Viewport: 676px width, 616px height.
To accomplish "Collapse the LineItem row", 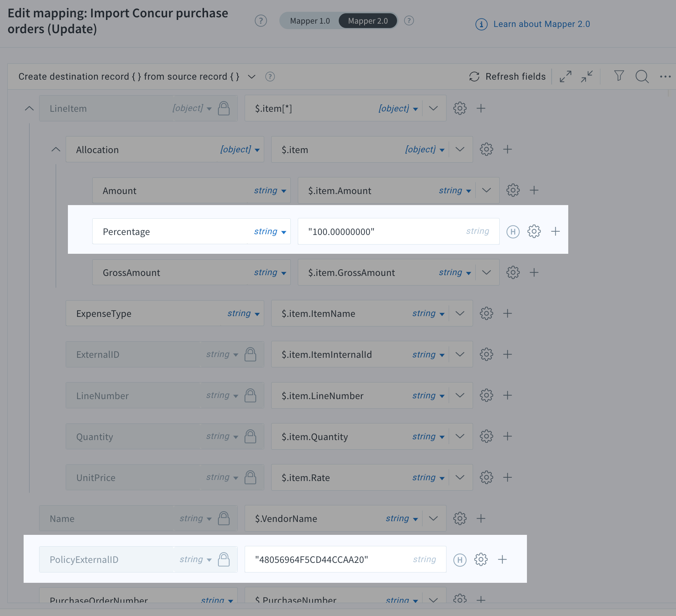I will pyautogui.click(x=29, y=108).
